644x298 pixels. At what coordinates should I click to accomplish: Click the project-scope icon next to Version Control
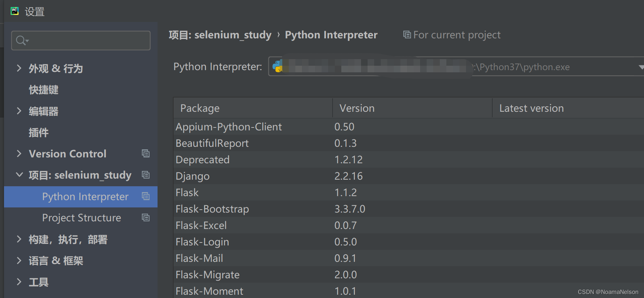tap(146, 154)
